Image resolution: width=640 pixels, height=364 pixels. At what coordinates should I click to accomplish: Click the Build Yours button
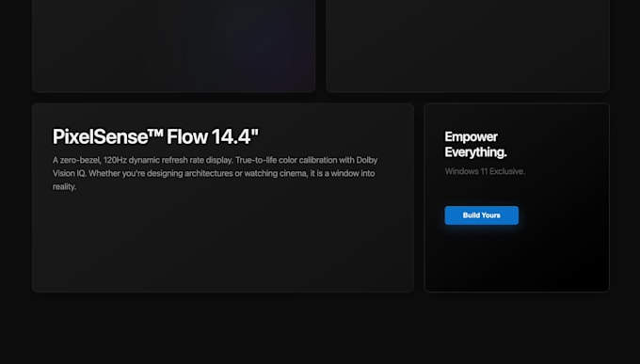pyautogui.click(x=481, y=215)
